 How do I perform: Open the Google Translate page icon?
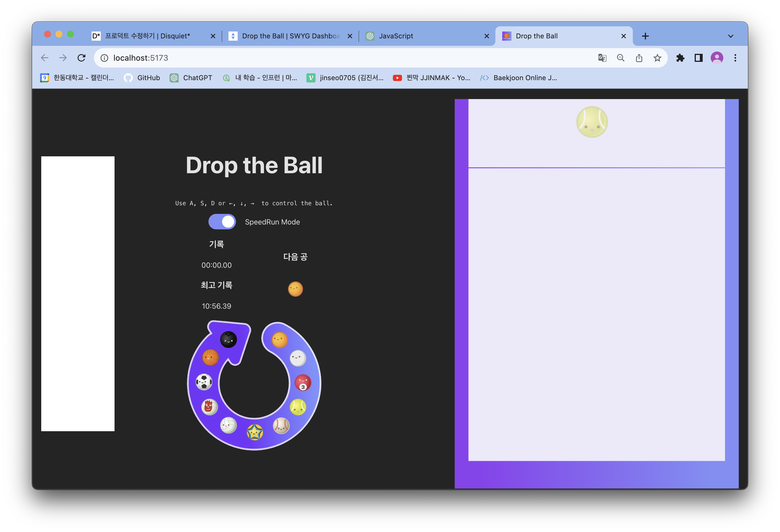pos(602,58)
